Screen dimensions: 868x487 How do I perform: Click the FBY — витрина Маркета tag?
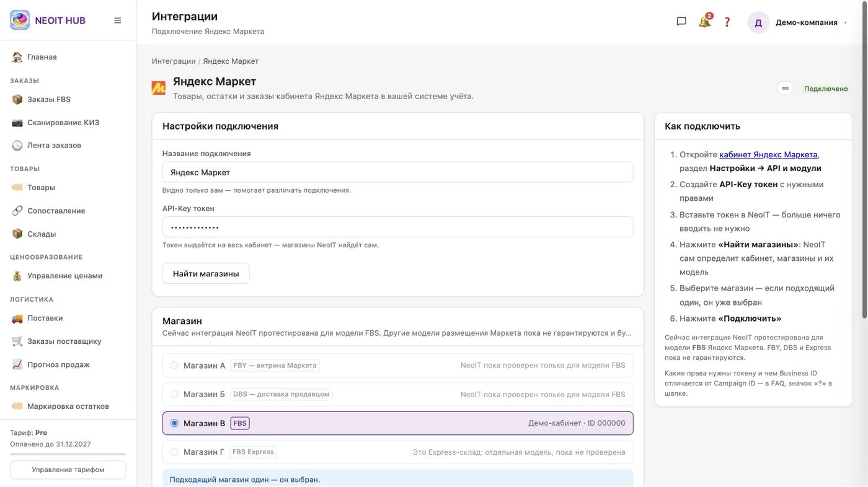click(x=275, y=366)
